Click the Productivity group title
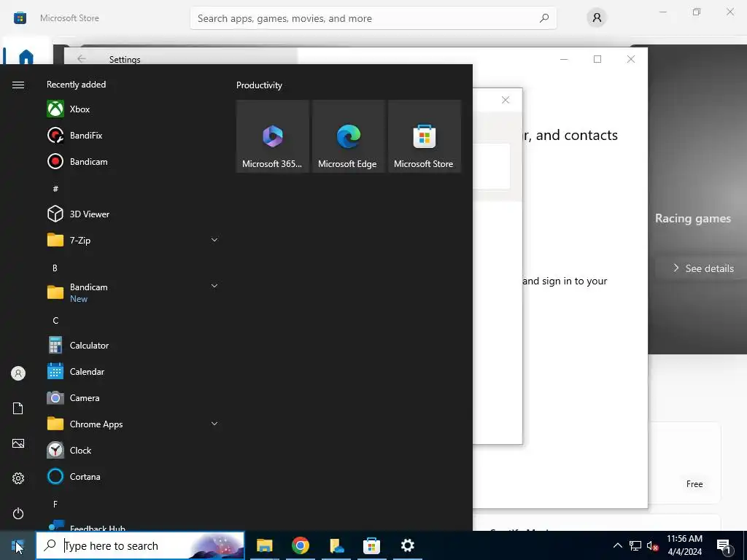This screenshot has height=560, width=747. tap(259, 85)
